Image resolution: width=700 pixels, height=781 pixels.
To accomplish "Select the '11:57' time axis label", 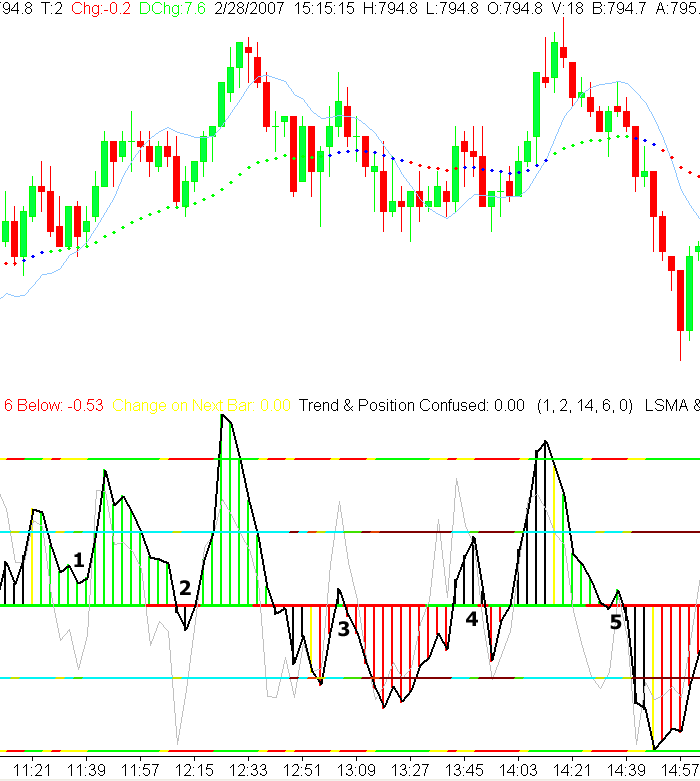I will pos(140,770).
